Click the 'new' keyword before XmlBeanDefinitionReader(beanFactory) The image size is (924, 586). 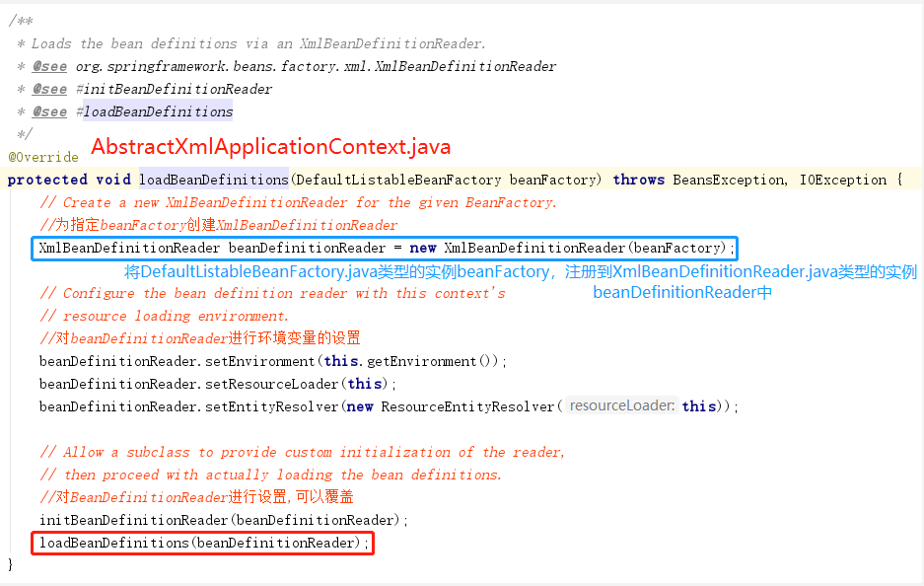(422, 249)
